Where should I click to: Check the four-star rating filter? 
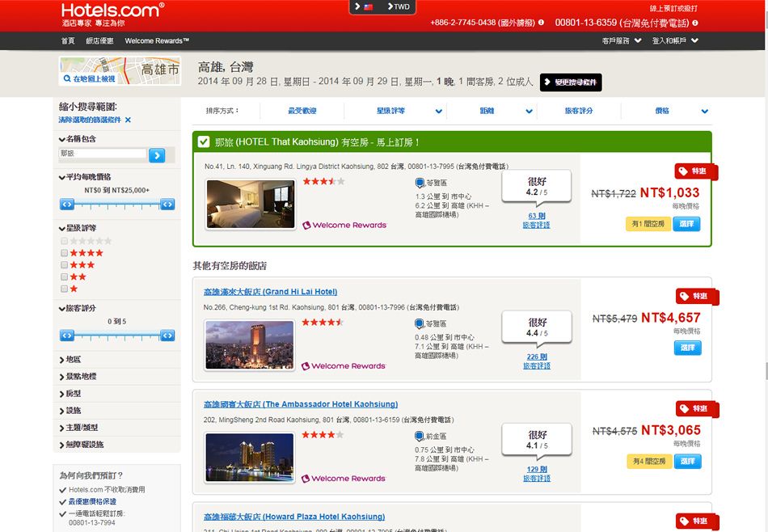(x=64, y=253)
